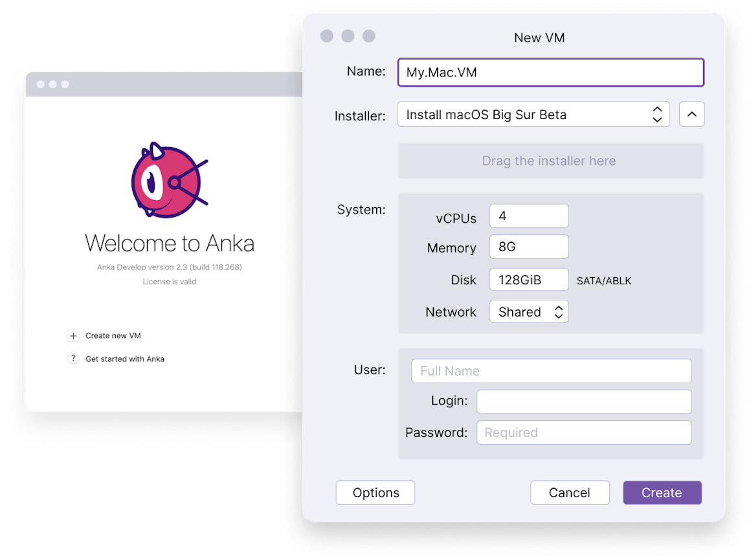This screenshot has width=751, height=560.
Task: Open the Installer dropdown menu
Action: pyautogui.click(x=533, y=115)
